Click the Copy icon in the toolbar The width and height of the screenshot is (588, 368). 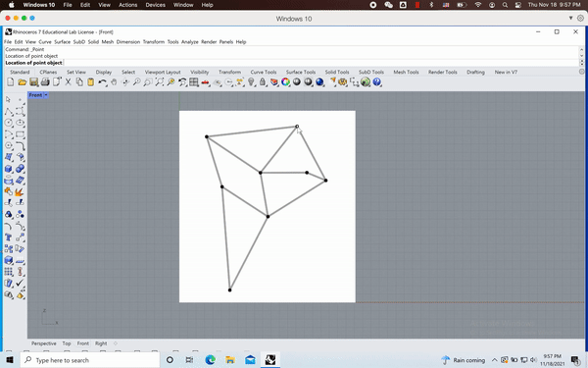tap(79, 81)
